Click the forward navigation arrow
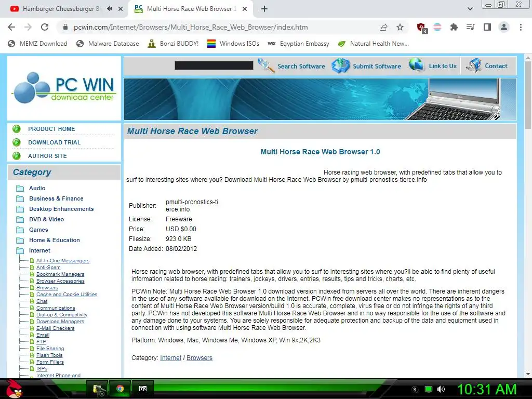Viewport: 532px width, 399px height. tap(28, 27)
